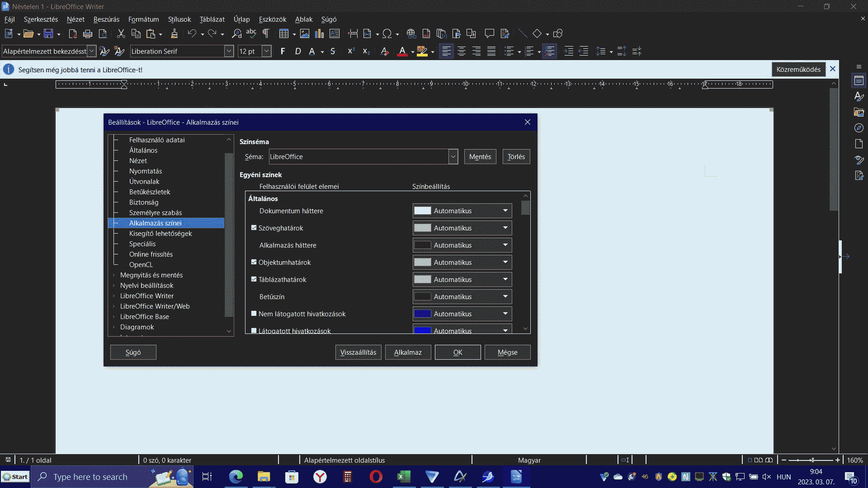Open Navigator compass icon in sidebar
The height and width of the screenshot is (488, 868).
859,128
